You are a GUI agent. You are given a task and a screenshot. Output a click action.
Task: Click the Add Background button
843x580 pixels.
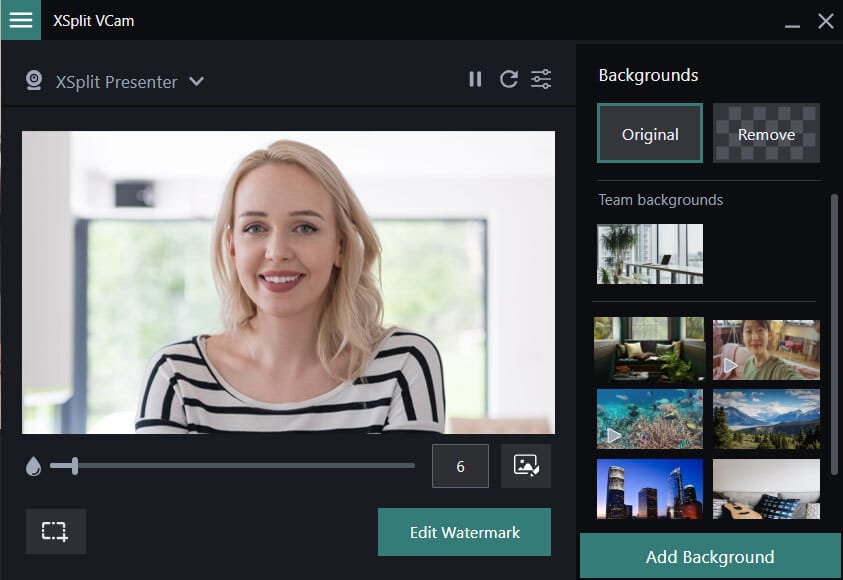[710, 556]
